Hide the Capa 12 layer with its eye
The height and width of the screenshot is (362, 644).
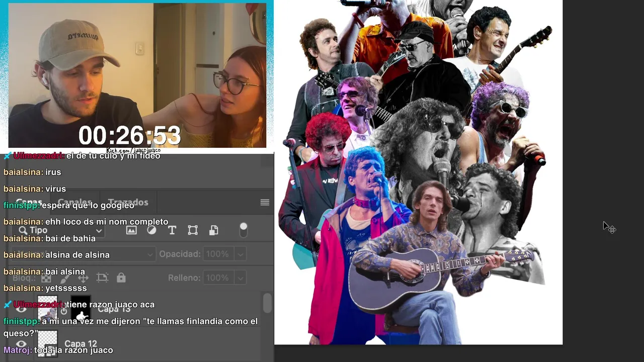pyautogui.click(x=21, y=344)
